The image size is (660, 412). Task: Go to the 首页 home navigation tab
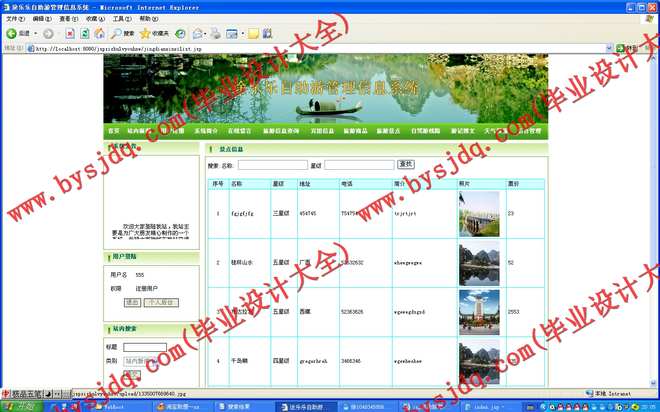(x=113, y=131)
